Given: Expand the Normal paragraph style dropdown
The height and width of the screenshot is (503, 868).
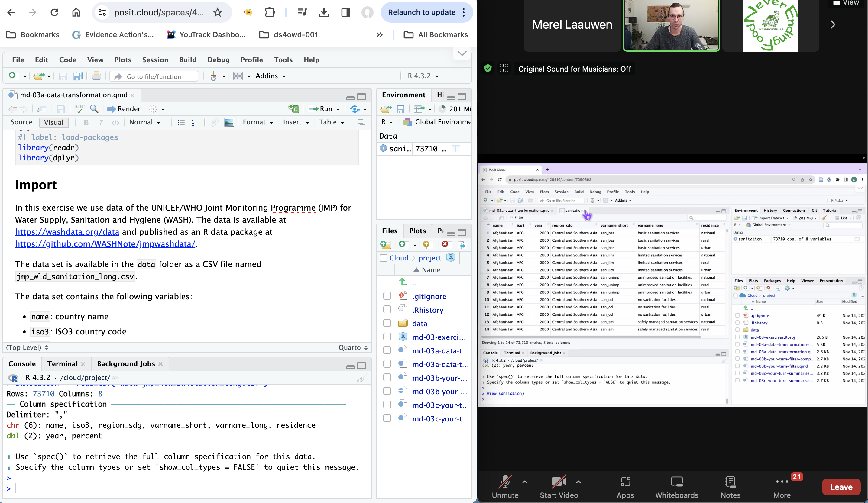Looking at the screenshot, I should point(145,123).
